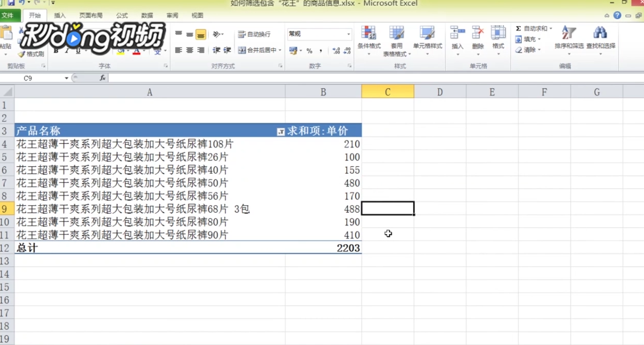Toggle italic I button
The width and height of the screenshot is (644, 345).
pyautogui.click(x=67, y=51)
